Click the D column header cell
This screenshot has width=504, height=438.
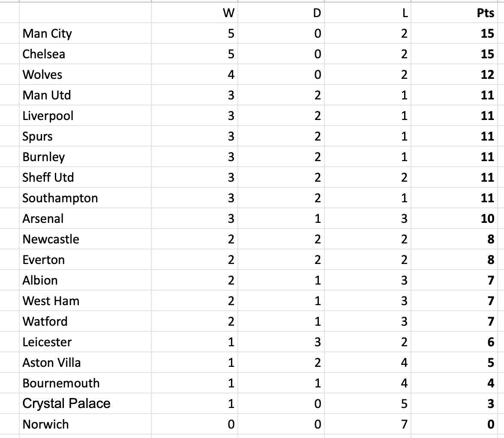tap(281, 12)
